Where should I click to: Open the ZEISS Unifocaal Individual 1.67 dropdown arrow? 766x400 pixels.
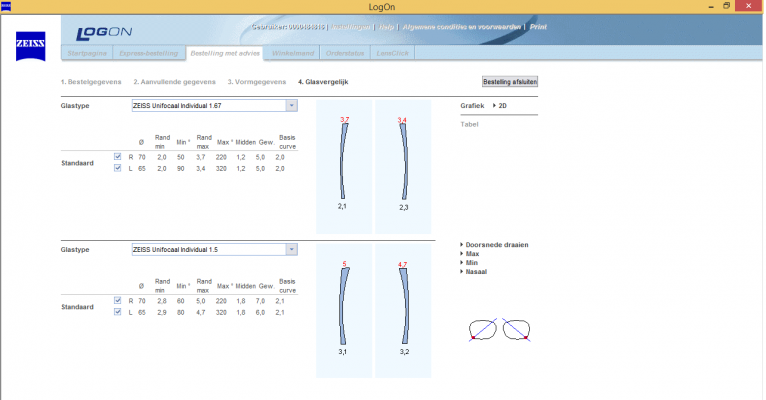(x=292, y=105)
